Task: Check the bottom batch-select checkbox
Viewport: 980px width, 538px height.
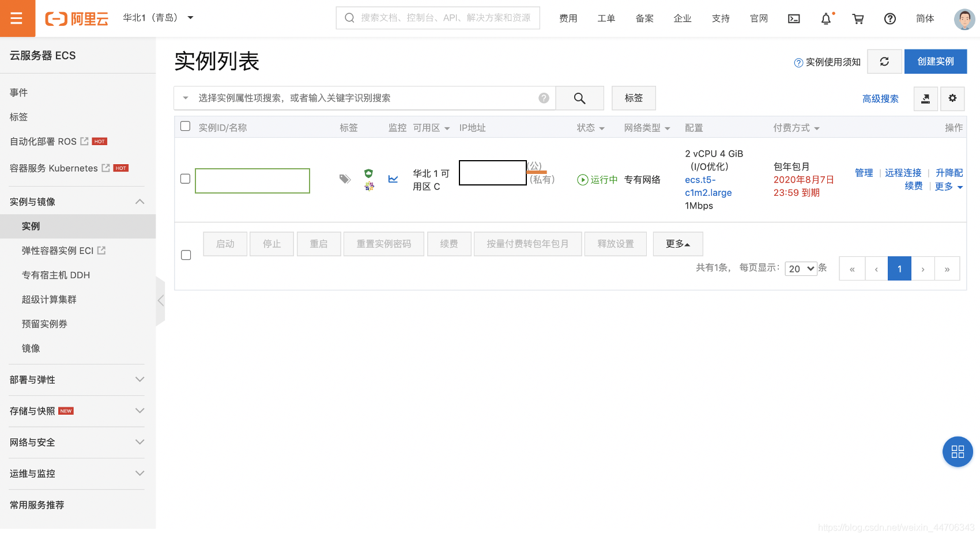Action: [x=186, y=255]
